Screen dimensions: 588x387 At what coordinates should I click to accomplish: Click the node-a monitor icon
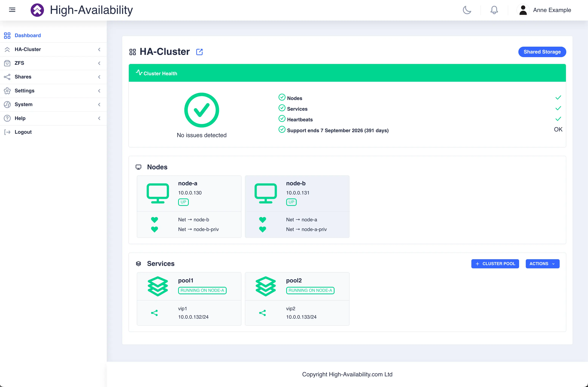(x=158, y=193)
